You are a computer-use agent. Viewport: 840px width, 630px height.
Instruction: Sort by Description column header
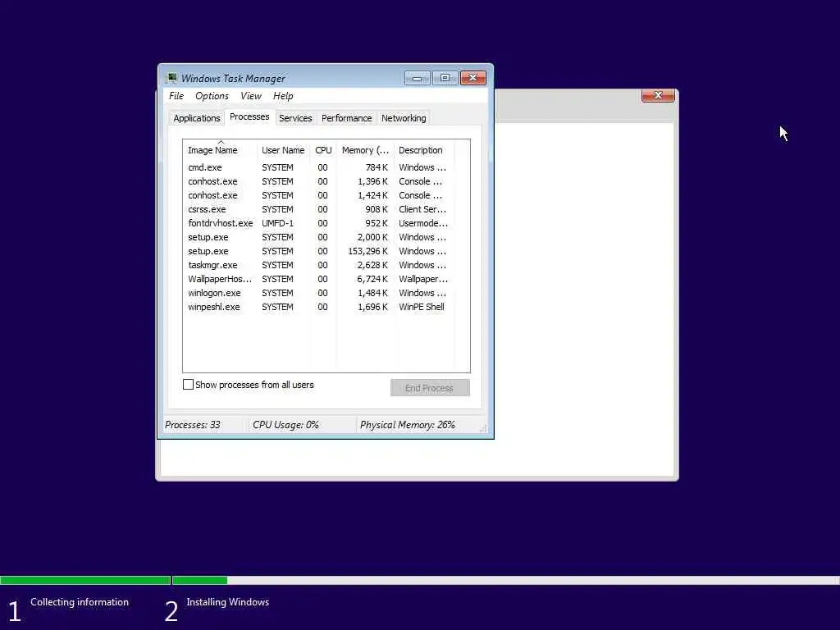click(424, 150)
